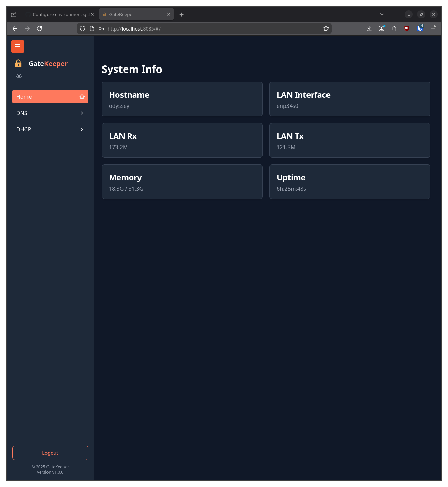The image size is (448, 487).
Task: Open a new browser tab
Action: pyautogui.click(x=181, y=14)
